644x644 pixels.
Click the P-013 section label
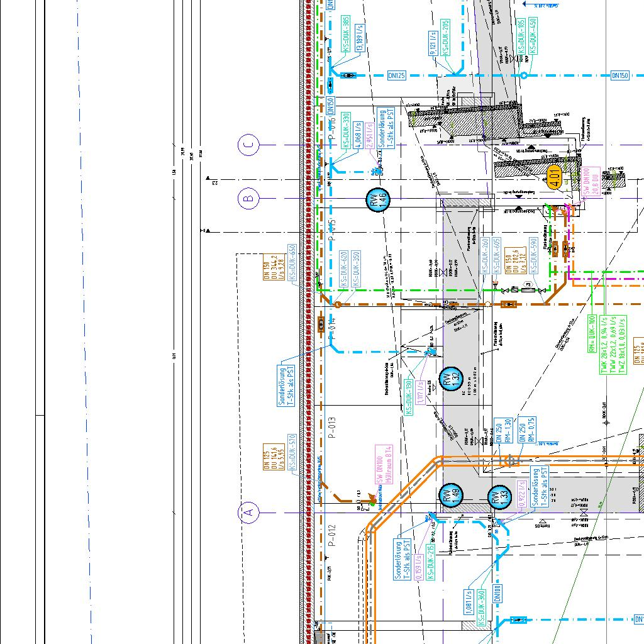pos(333,428)
